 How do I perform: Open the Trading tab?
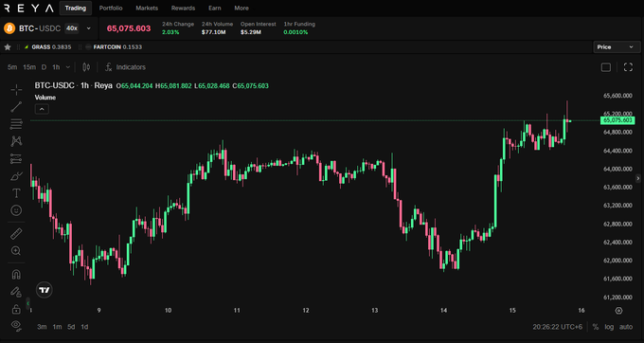pyautogui.click(x=76, y=8)
